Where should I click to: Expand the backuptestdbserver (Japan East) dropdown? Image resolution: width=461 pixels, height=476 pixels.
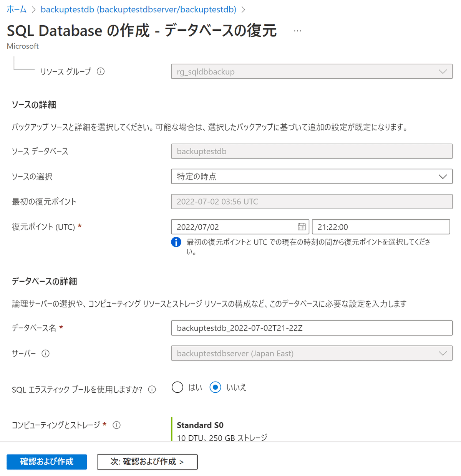pyautogui.click(x=312, y=353)
